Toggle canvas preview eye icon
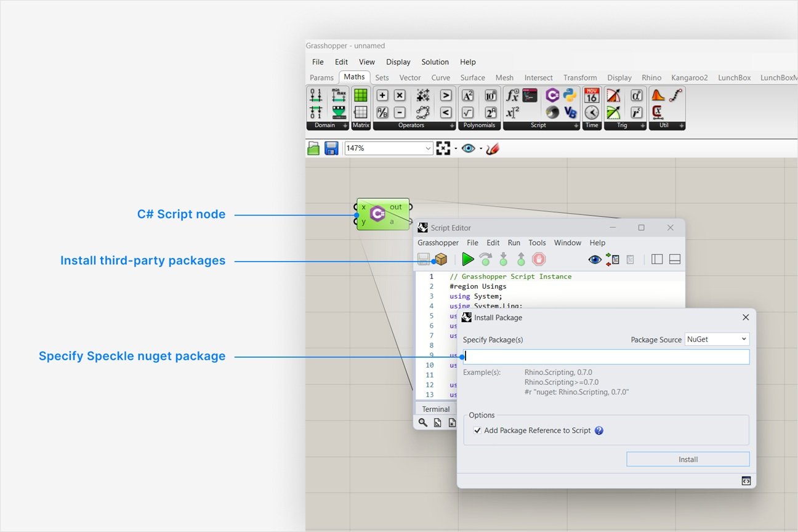This screenshot has height=532, width=798. click(469, 148)
